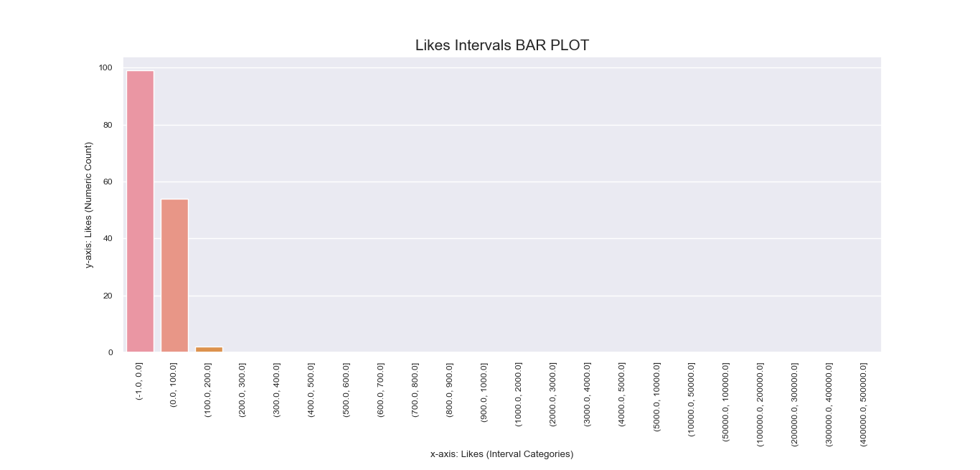980x470 pixels.
Task: Click the y-axis tick label 60
Action: pos(108,182)
